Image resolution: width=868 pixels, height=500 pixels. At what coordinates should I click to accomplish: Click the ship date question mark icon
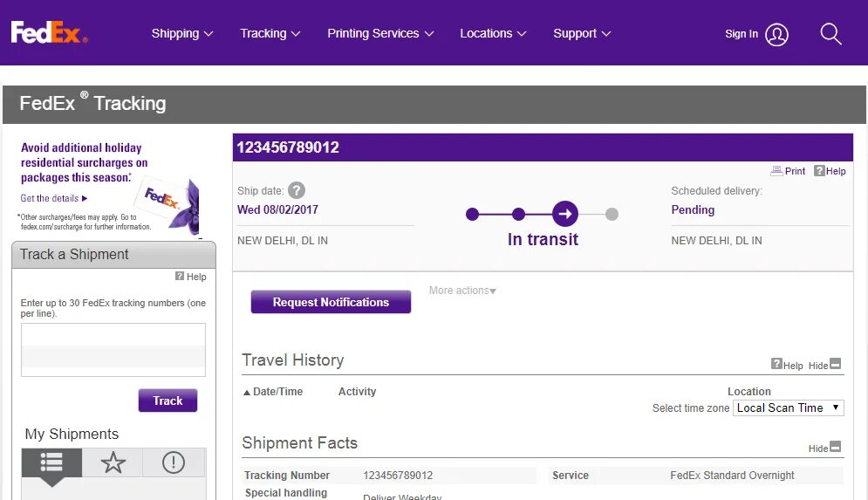[x=297, y=190]
